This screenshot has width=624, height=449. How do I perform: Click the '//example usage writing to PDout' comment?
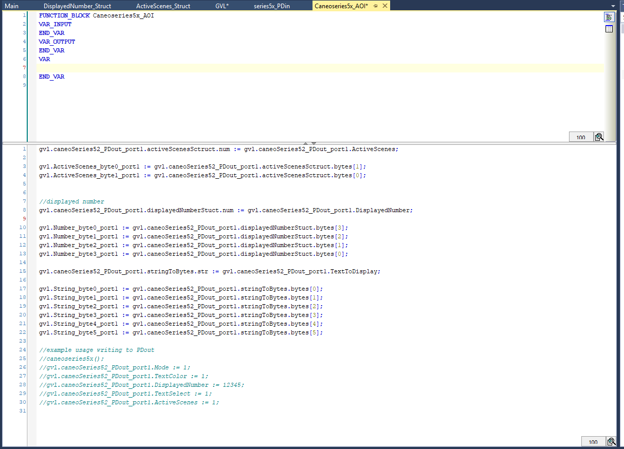(x=97, y=350)
